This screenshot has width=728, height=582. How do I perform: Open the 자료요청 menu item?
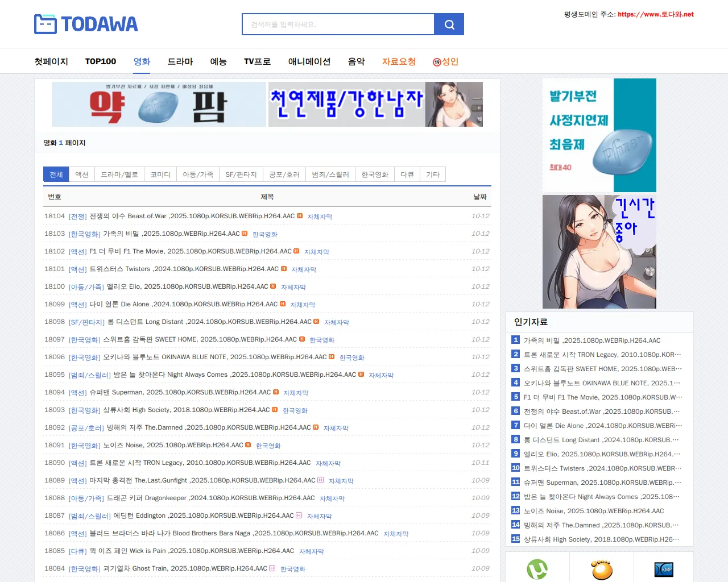pyautogui.click(x=399, y=61)
